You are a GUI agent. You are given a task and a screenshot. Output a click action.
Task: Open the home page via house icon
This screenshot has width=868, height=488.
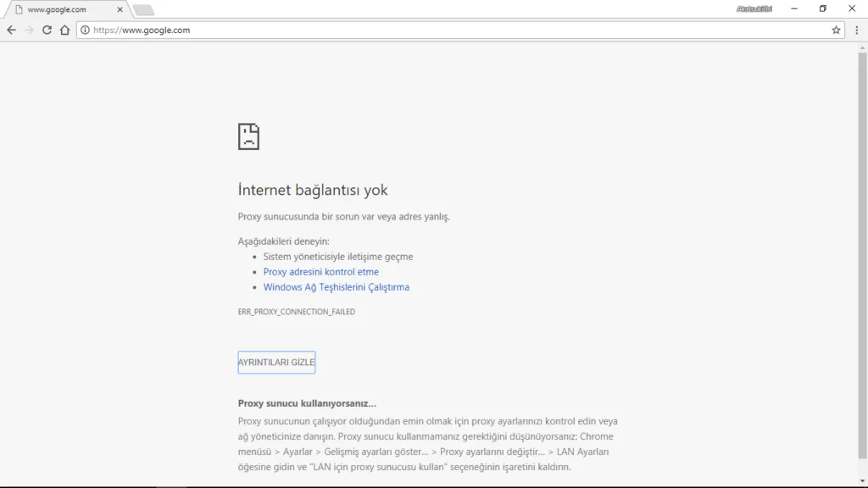(64, 30)
